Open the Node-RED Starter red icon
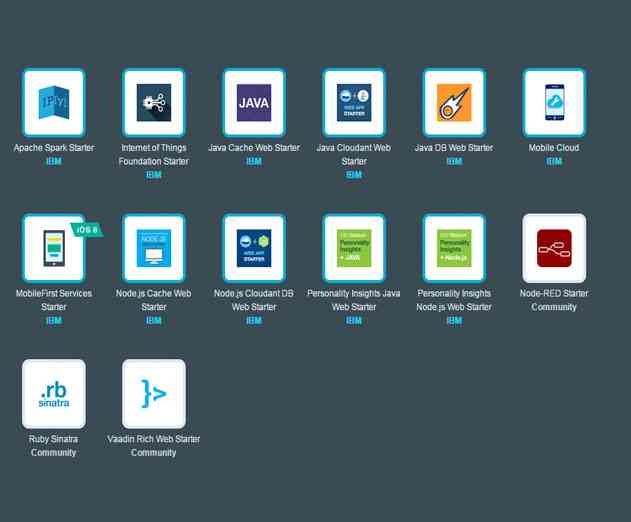Image resolution: width=631 pixels, height=522 pixels. click(554, 248)
